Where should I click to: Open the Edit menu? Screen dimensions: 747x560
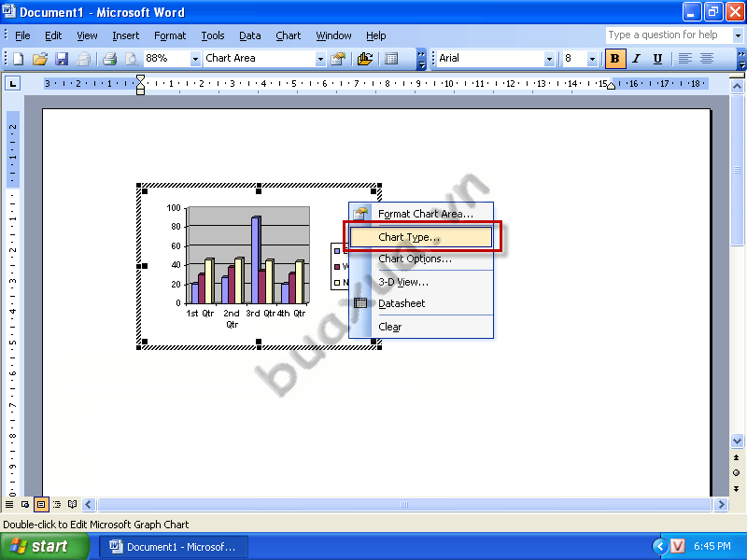pos(53,35)
